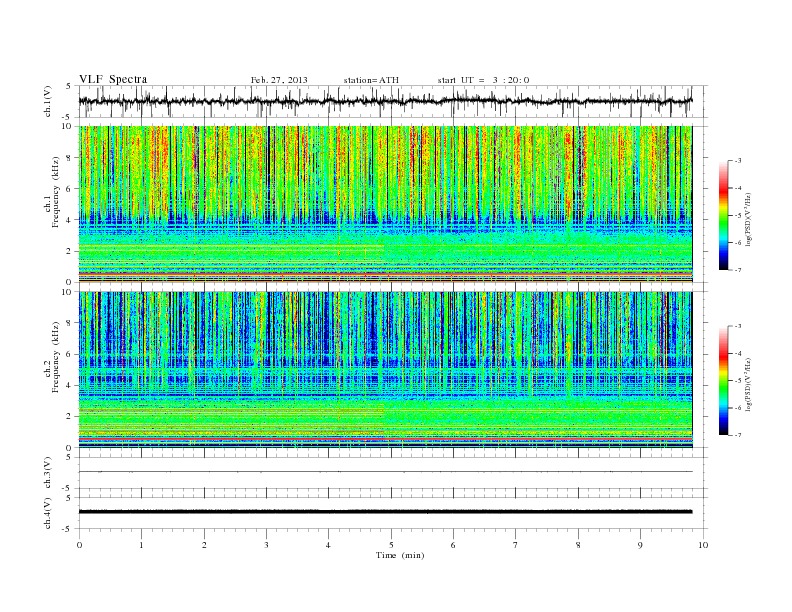Click the ch.2 spectrogram color scale bar
The image size is (792, 612).
click(x=723, y=380)
